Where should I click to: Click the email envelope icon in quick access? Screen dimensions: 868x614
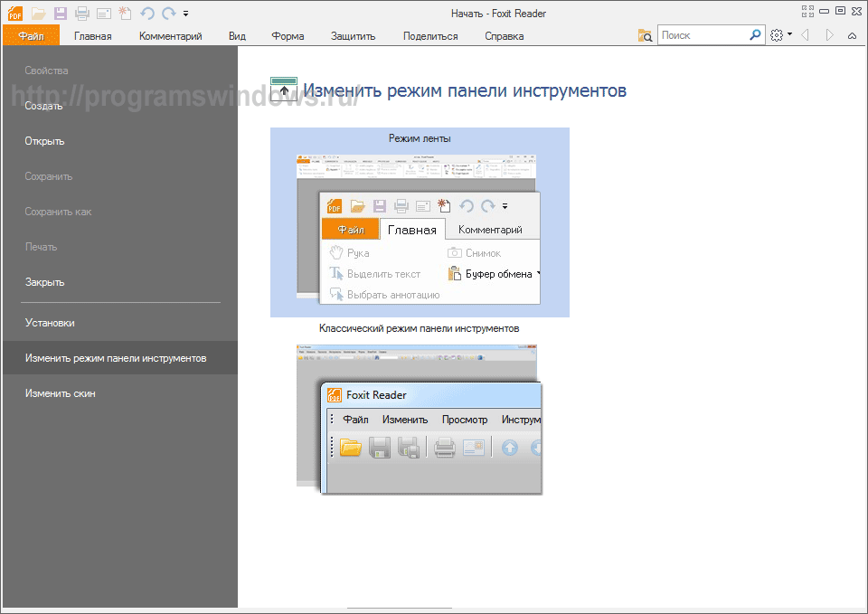[103, 14]
